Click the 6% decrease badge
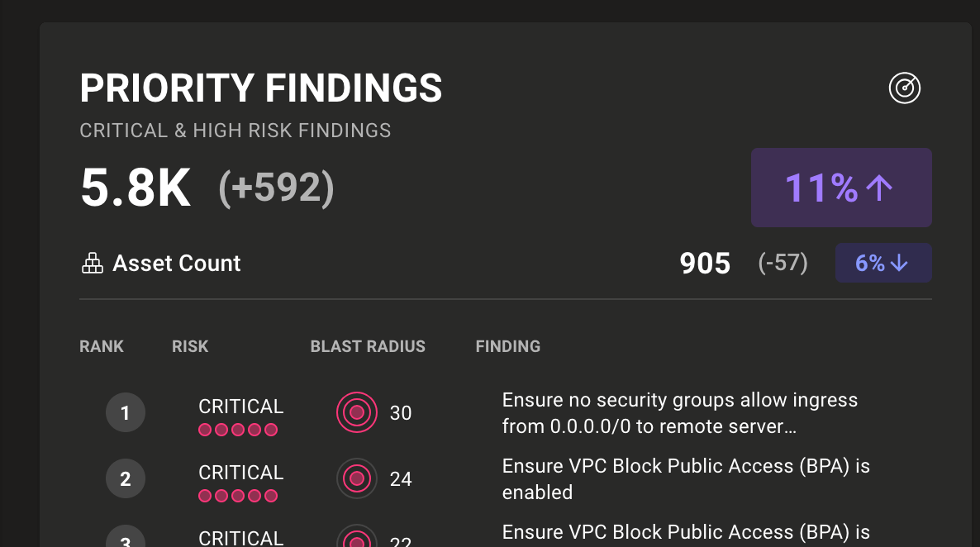Viewport: 980px width, 547px height. coord(883,262)
